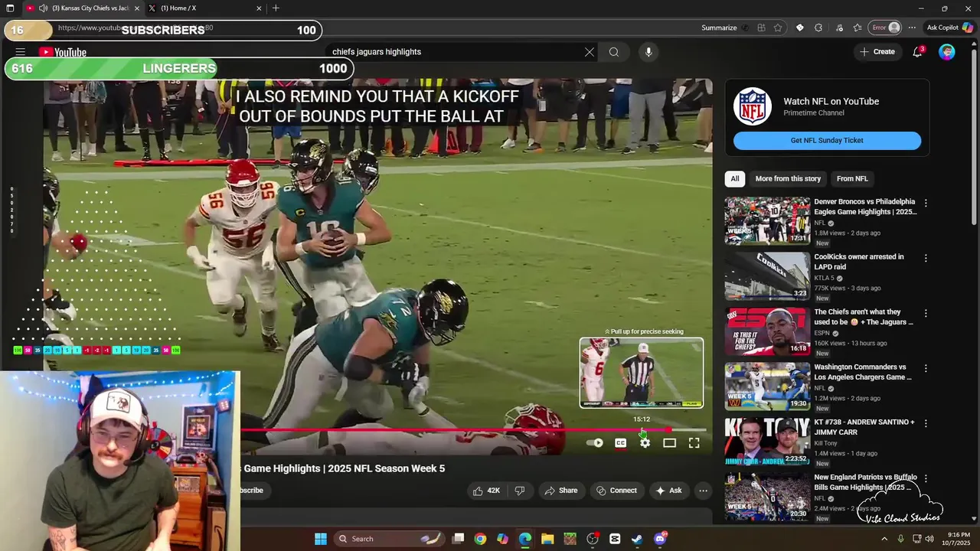Screen dimensions: 980x551
Task: Open File Explorer from the taskbar
Action: [x=547, y=539]
